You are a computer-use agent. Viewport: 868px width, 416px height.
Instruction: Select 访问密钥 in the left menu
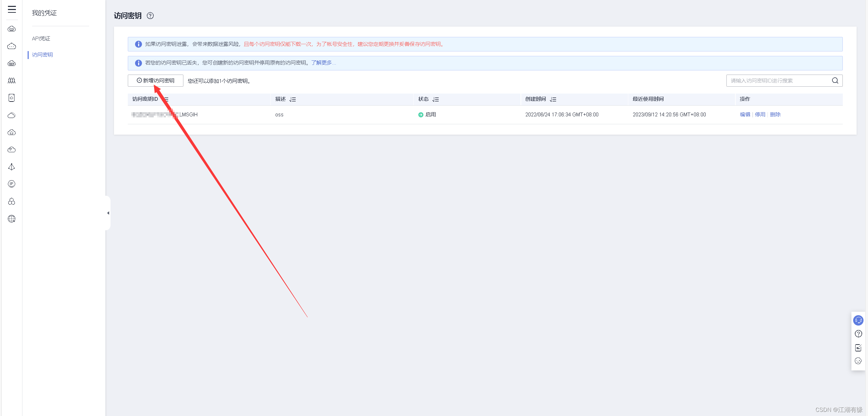click(x=42, y=55)
